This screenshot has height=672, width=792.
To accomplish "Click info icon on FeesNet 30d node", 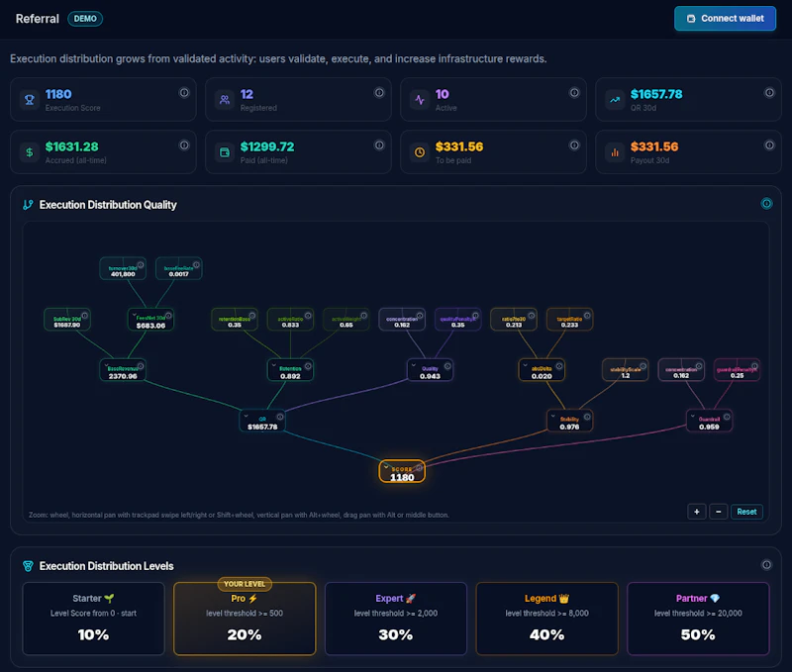I will 168,316.
